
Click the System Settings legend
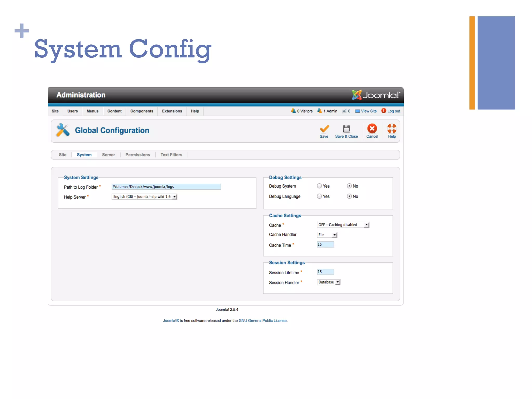(81, 177)
